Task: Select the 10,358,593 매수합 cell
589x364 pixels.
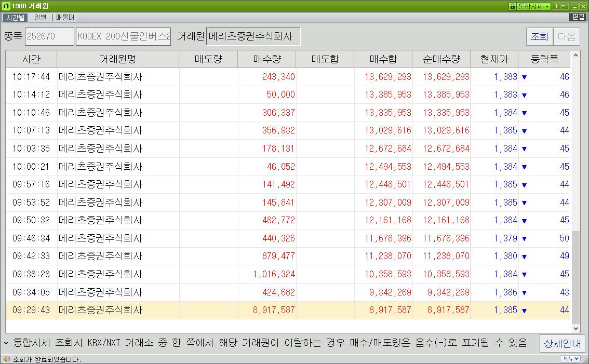Action: [383, 274]
